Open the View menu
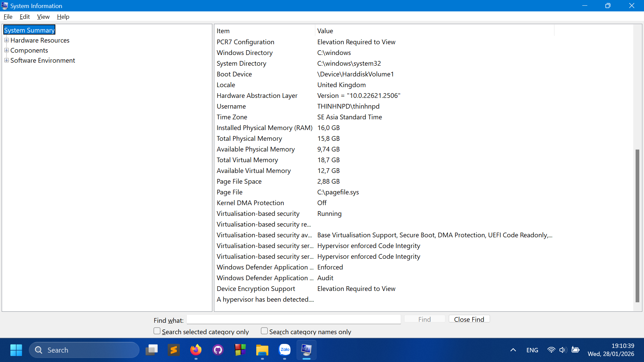 (x=43, y=17)
